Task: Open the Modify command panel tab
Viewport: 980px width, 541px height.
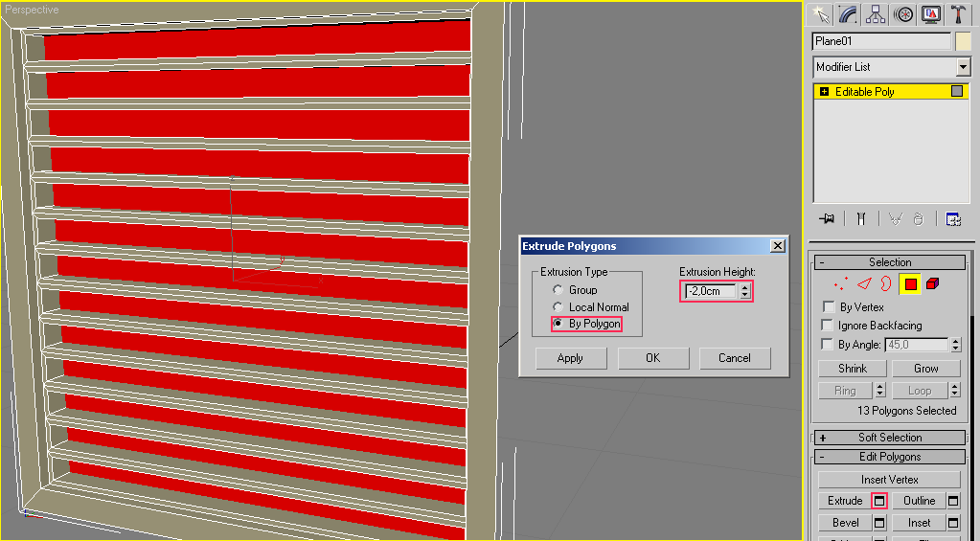Action: (x=848, y=14)
